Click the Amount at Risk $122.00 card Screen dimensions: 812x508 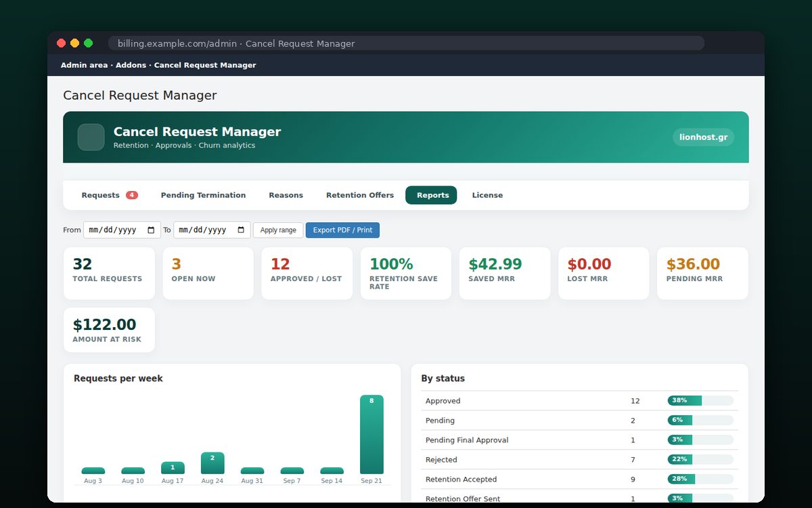(109, 331)
